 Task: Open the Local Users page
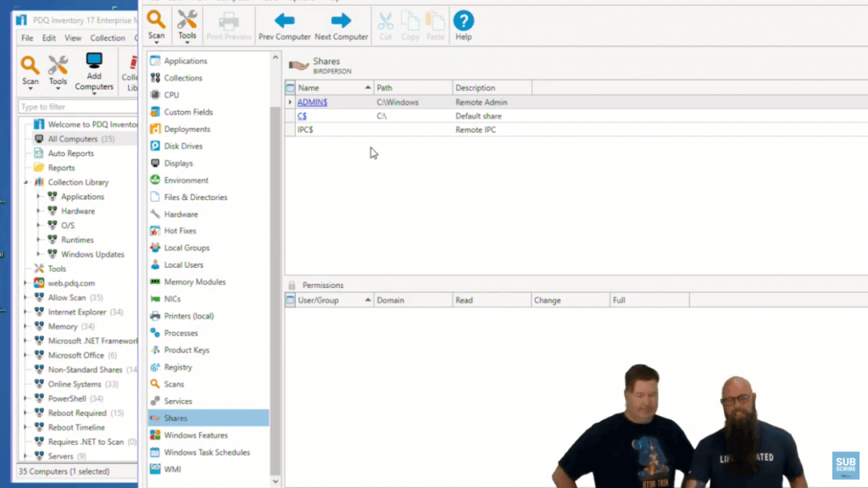(183, 265)
